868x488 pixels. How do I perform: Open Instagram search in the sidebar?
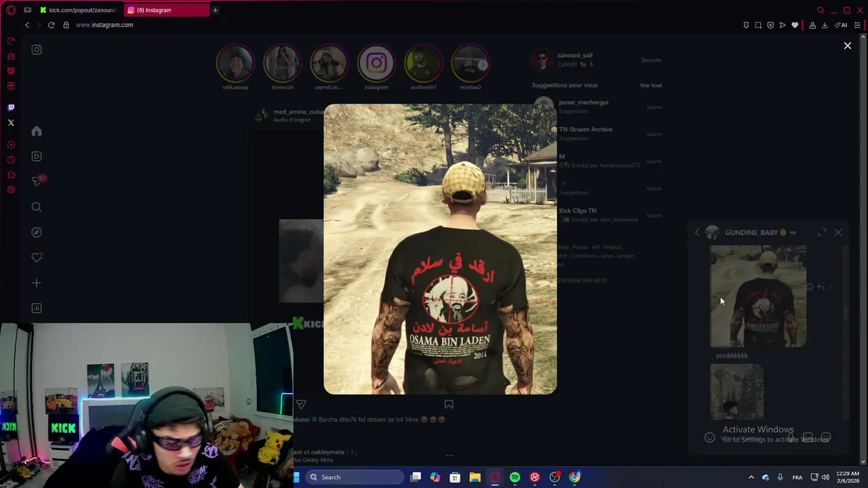pyautogui.click(x=37, y=207)
